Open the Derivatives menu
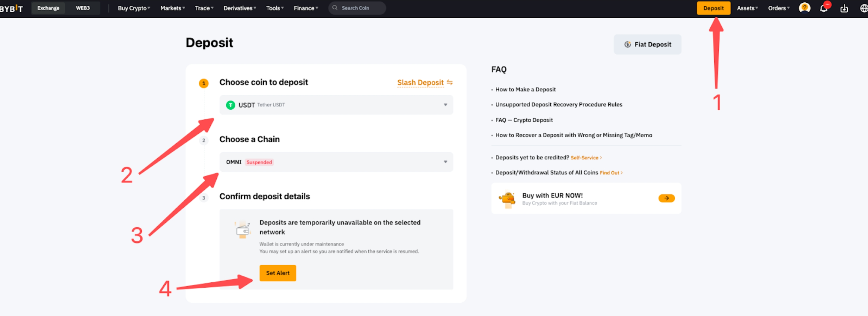Viewport: 868px width, 316px height. click(239, 8)
